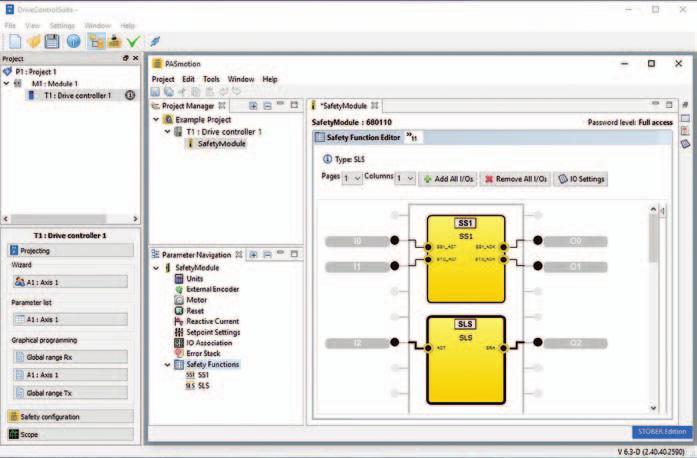
Task: Open PASmotion Tools menu
Action: (x=211, y=79)
